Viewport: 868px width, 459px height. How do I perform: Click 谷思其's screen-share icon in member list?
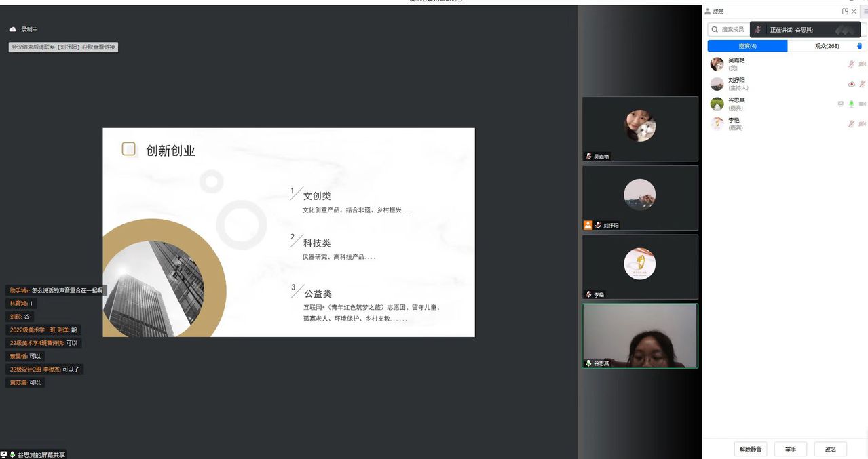pyautogui.click(x=840, y=104)
